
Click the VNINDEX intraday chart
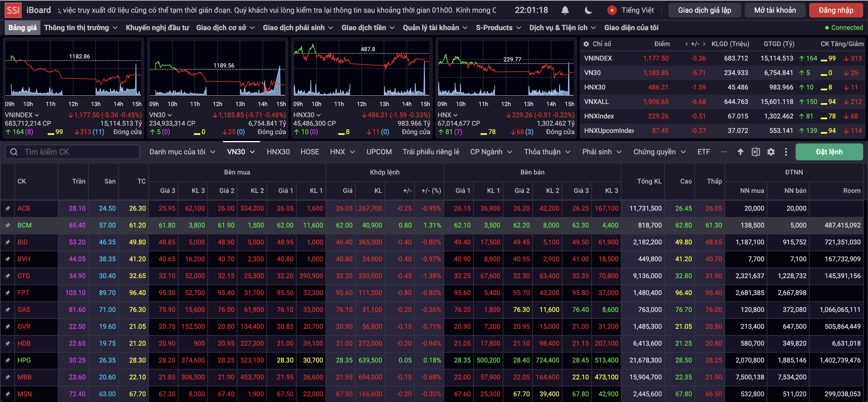coord(73,68)
